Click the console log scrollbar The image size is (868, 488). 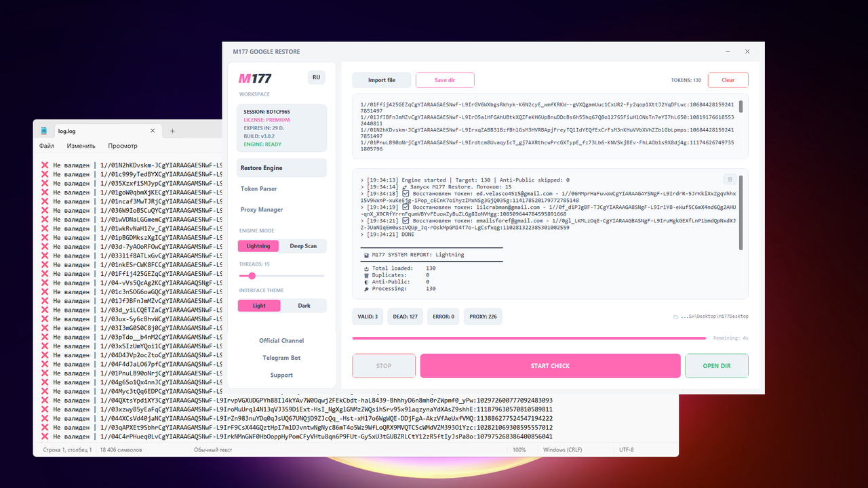coord(741,212)
